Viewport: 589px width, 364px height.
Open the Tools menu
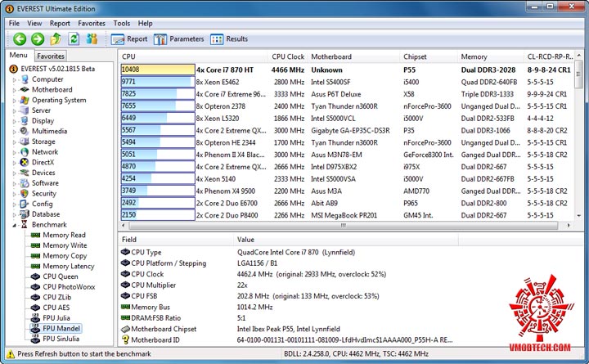122,23
